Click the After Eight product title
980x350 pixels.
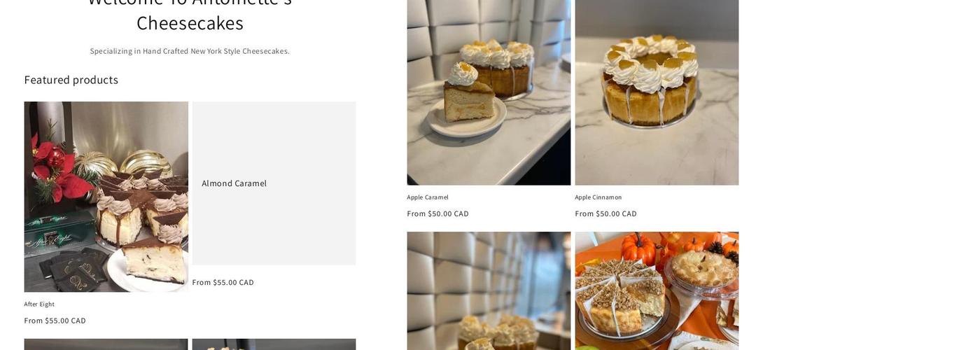tap(39, 304)
